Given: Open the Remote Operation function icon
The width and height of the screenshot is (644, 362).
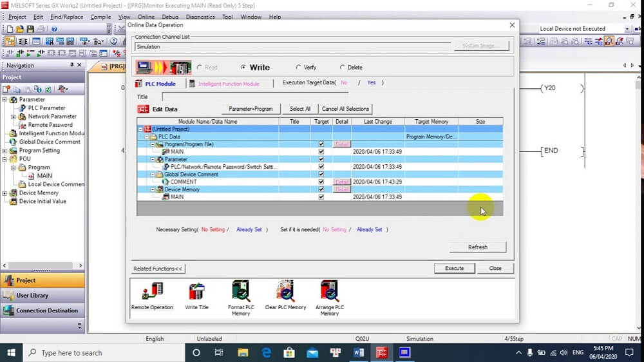Looking at the screenshot, I should coord(152,292).
